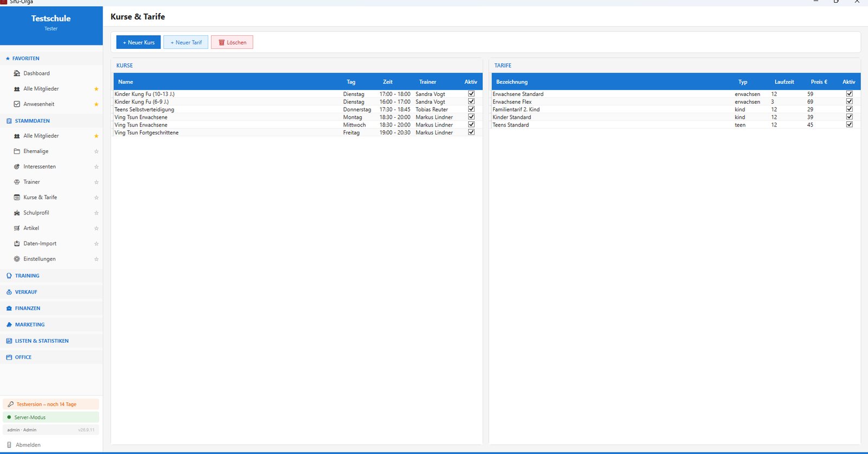
Task: Open Dashboard from the sidebar
Action: pyautogui.click(x=36, y=73)
